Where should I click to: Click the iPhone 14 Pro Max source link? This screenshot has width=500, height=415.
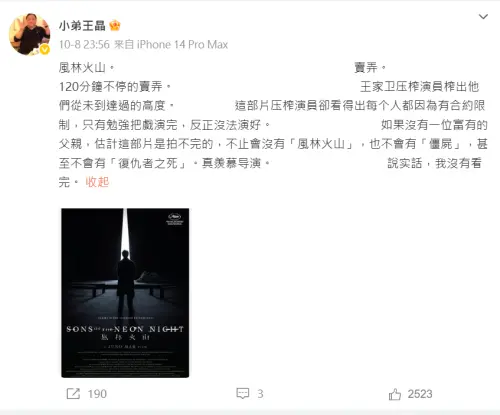[x=183, y=44]
